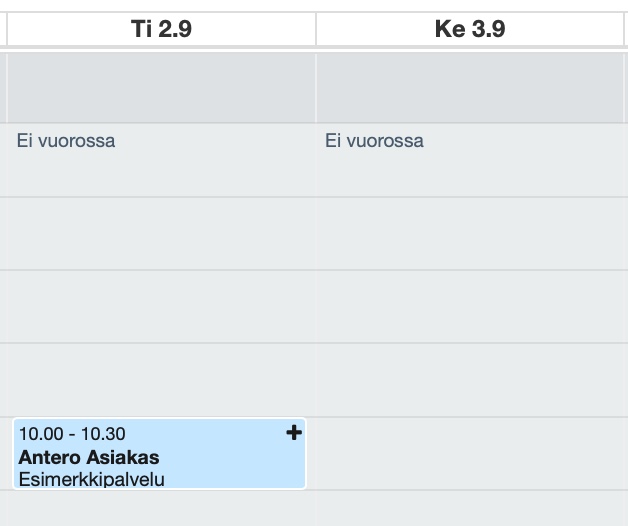Click Tuesday's first empty slot below Ei vuorossa
This screenshot has width=628, height=526.
point(161,233)
